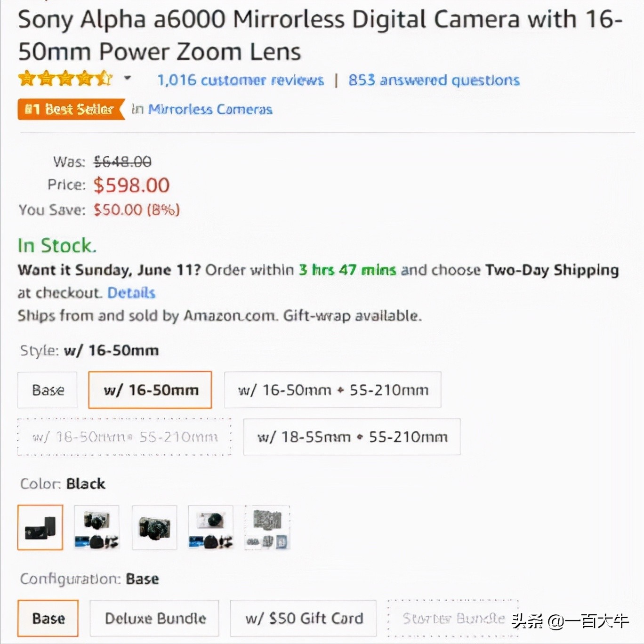Pick the fourth camera color thumbnail
Image resolution: width=644 pixels, height=644 pixels.
tap(210, 527)
